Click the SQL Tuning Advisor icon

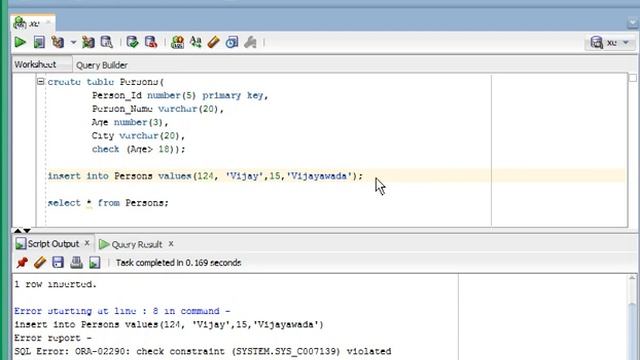107,42
